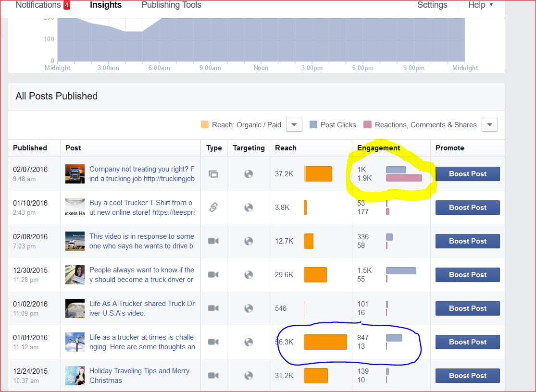
Task: Click the photo album type icon in first row
Action: coord(213,174)
